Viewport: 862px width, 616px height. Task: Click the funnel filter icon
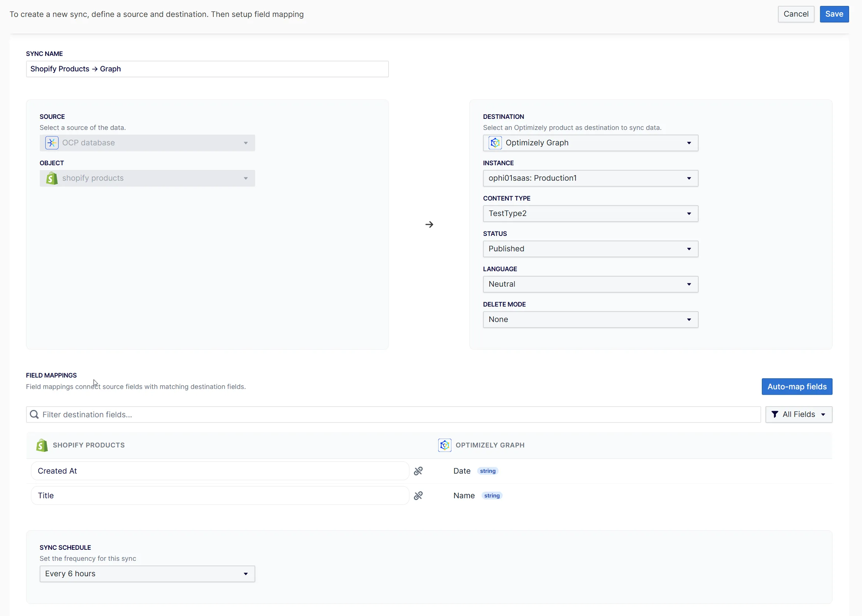(x=775, y=415)
